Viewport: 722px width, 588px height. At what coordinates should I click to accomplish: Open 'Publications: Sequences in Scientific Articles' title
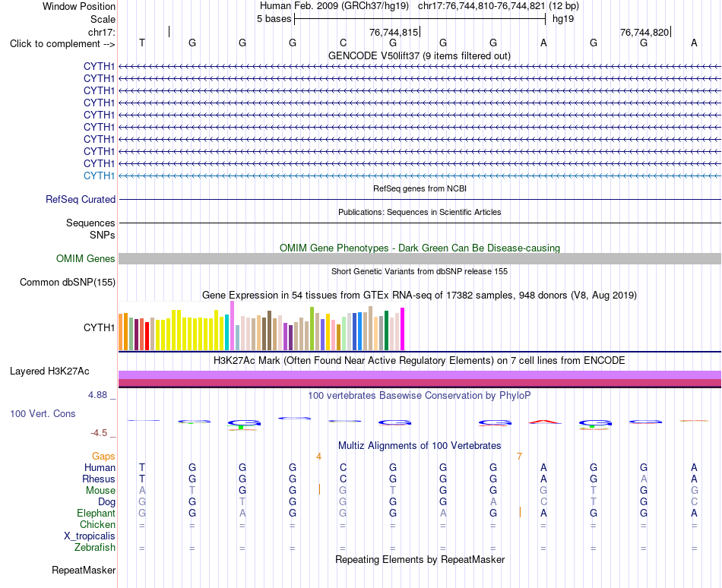[x=420, y=212]
